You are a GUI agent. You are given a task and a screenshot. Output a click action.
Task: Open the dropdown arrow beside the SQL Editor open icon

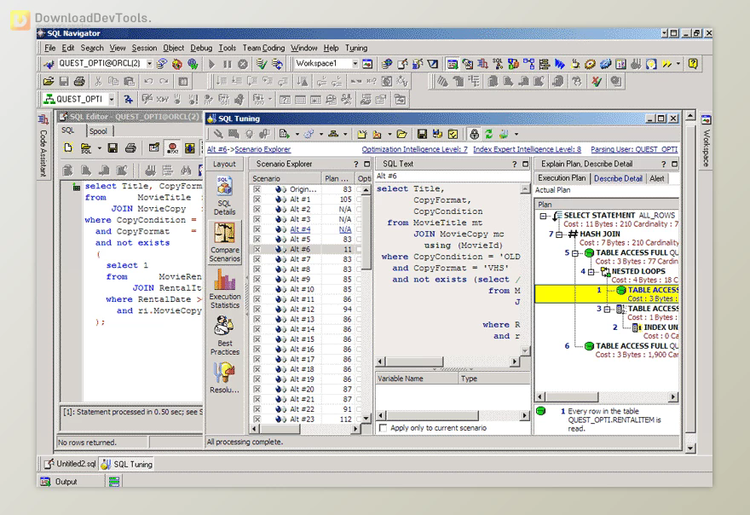(x=99, y=148)
